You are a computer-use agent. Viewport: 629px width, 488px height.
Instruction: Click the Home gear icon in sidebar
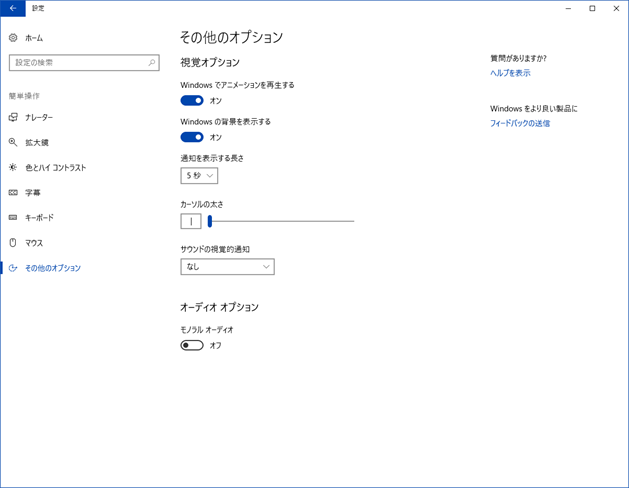[x=13, y=37]
